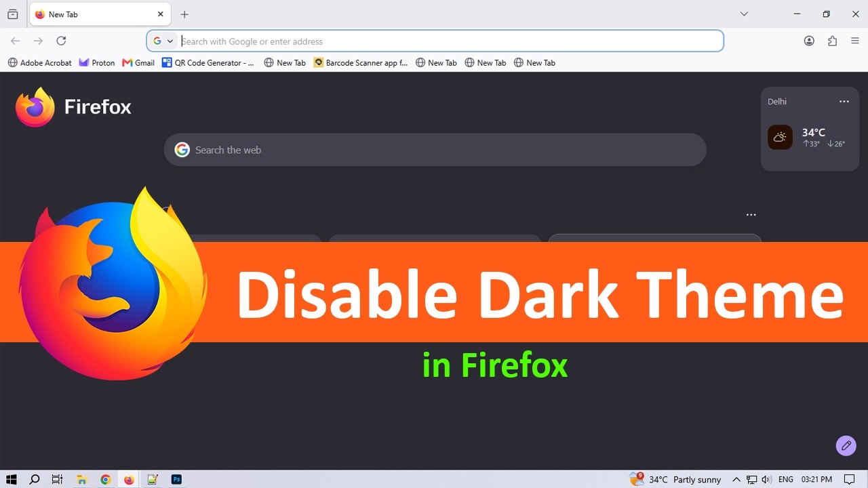Open the application hamburger menu

855,41
